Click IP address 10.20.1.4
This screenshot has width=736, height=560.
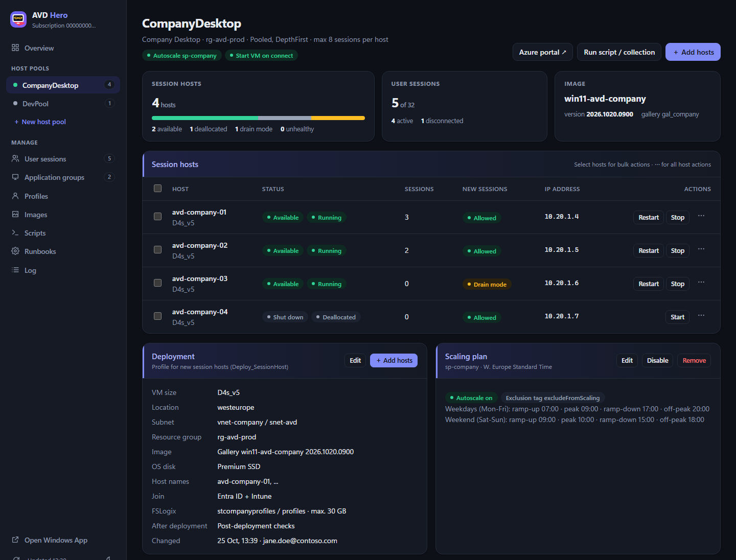click(562, 217)
